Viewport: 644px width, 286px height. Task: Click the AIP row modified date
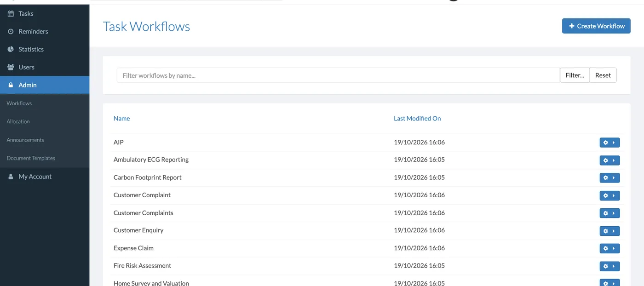(x=420, y=143)
